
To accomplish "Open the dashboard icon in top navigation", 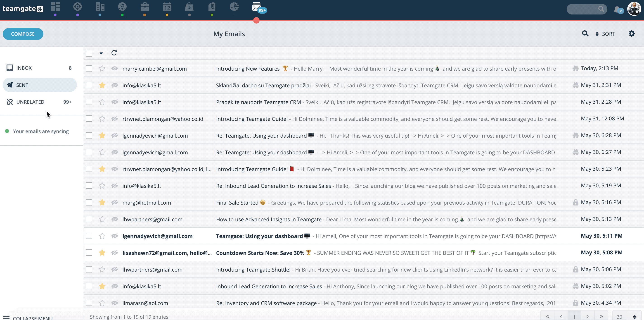I will pos(55,7).
